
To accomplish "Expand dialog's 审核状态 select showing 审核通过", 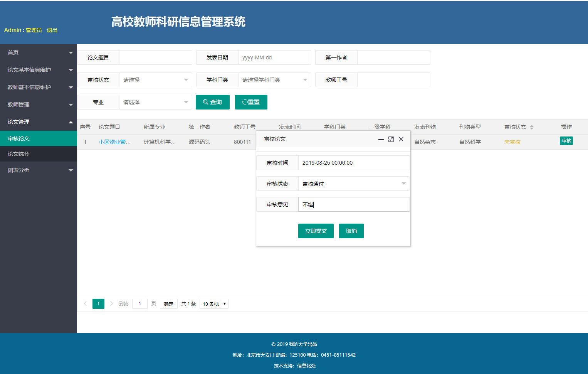I will tap(353, 184).
